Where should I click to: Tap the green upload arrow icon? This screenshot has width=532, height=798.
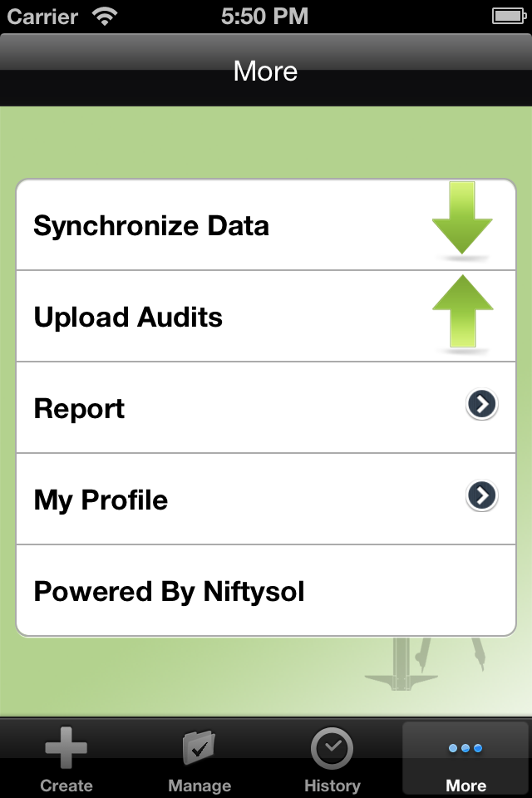(x=462, y=311)
